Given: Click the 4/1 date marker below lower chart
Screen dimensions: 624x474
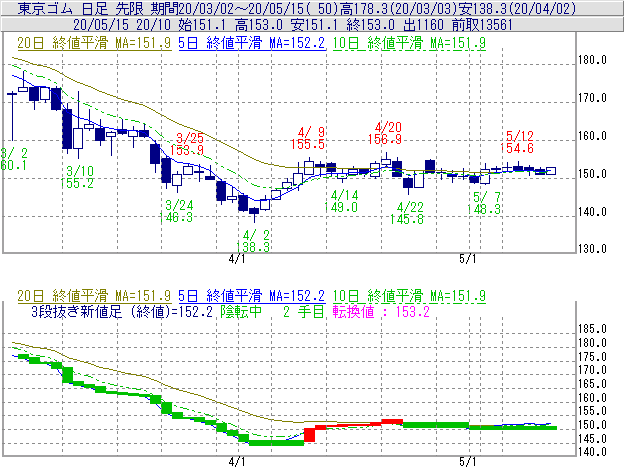Looking at the screenshot, I should 237,462.
